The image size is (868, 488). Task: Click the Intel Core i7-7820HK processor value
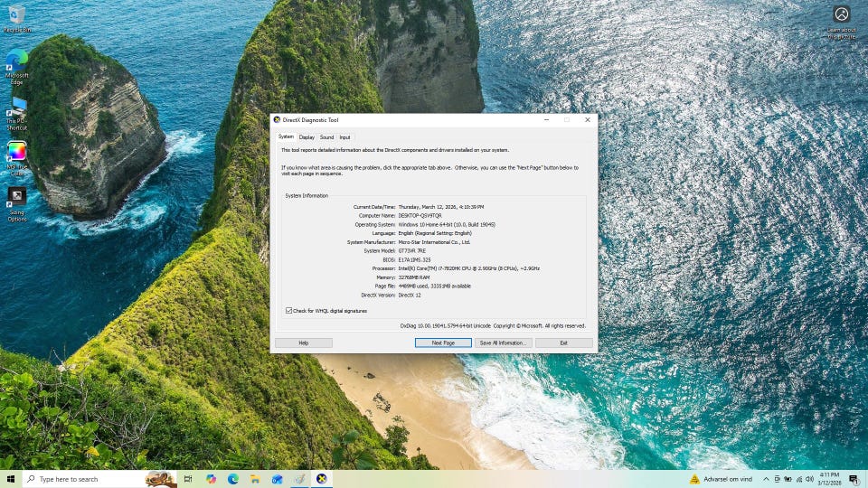pyautogui.click(x=469, y=268)
